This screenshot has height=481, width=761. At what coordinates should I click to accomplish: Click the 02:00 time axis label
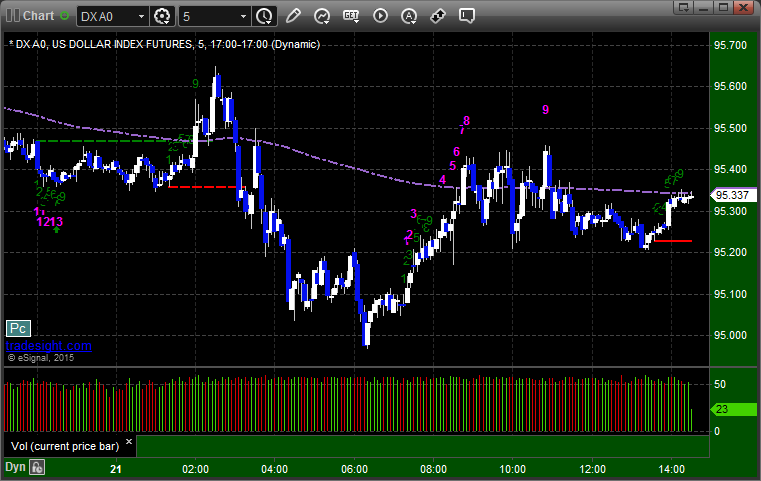tap(196, 469)
